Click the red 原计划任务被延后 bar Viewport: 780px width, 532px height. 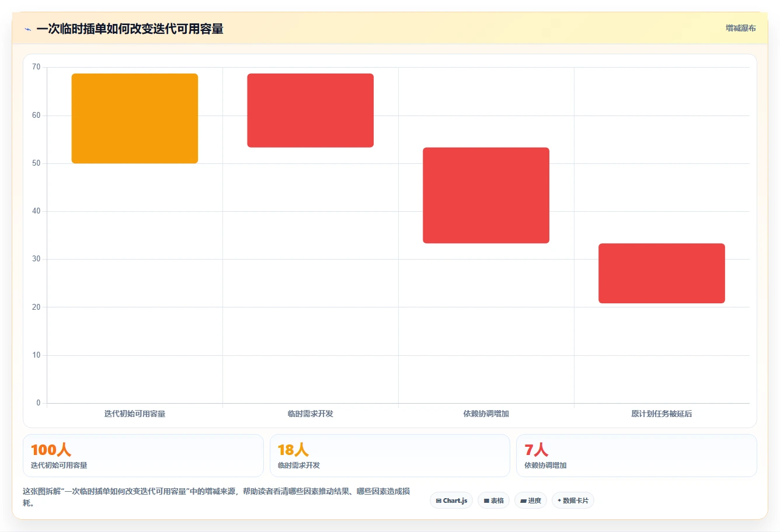tap(661, 274)
